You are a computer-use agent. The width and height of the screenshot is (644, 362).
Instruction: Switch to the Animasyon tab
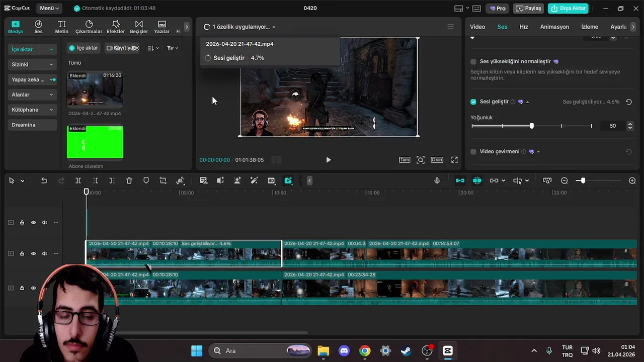coord(554,27)
